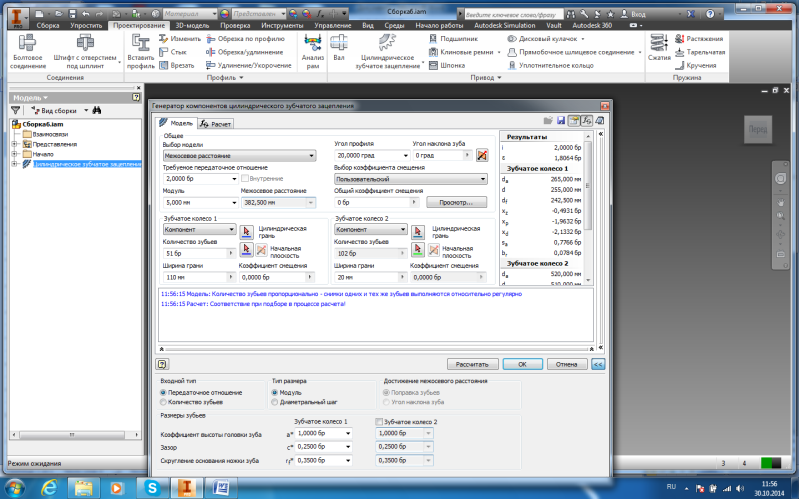Click the results panel vertical scrollbar

coord(589,208)
